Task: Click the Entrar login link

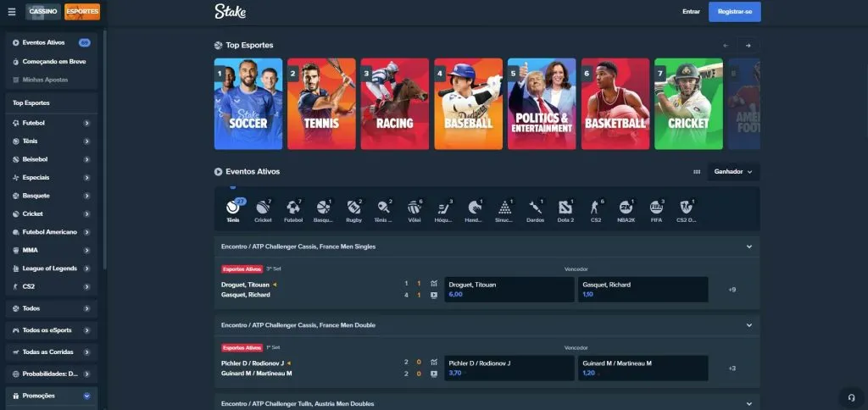Action: [x=691, y=12]
